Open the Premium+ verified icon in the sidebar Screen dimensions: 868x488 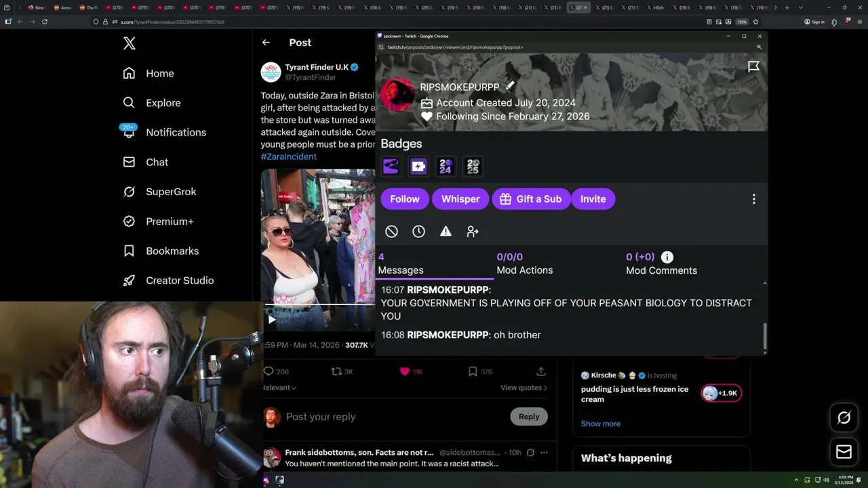click(x=129, y=221)
